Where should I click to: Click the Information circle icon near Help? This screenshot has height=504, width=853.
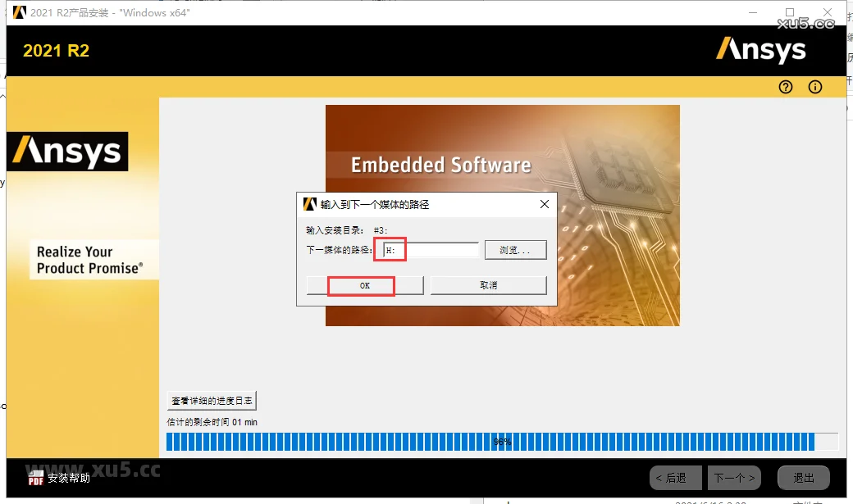814,86
